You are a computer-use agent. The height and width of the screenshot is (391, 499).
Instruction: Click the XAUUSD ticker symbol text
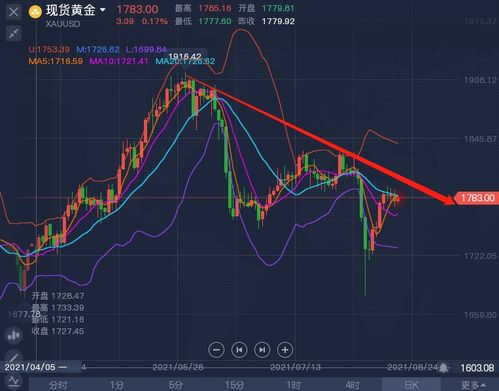(63, 24)
